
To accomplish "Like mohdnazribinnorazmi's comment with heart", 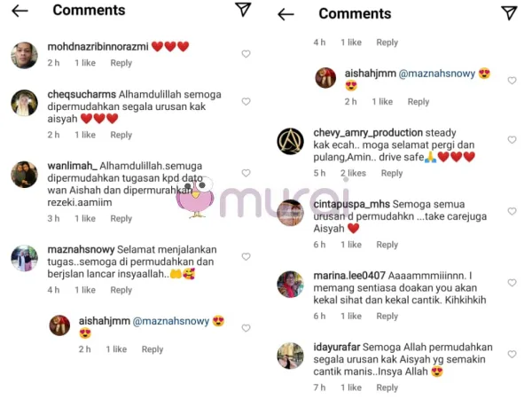I will [x=246, y=53].
